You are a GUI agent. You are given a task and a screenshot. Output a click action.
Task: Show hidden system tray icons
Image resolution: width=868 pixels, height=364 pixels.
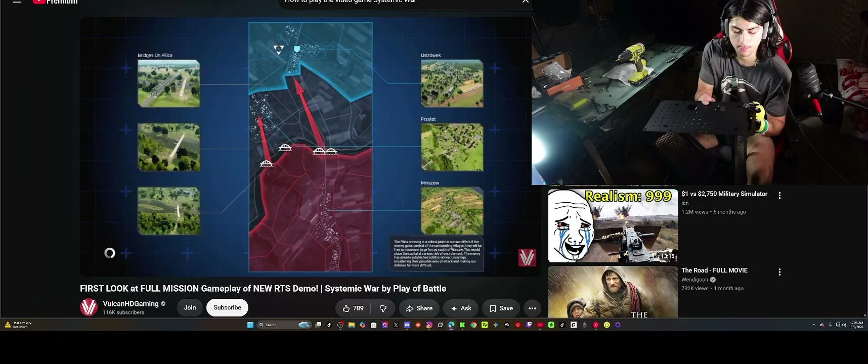(x=814, y=325)
